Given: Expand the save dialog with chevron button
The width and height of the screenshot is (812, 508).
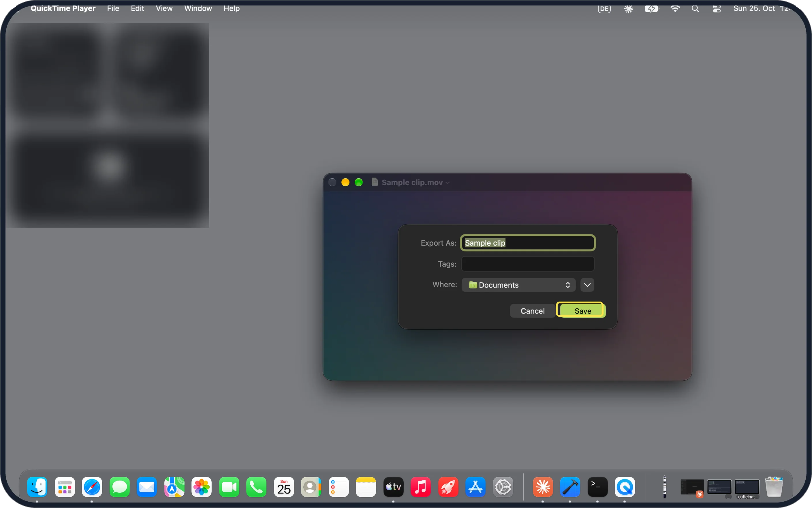Looking at the screenshot, I should [587, 285].
